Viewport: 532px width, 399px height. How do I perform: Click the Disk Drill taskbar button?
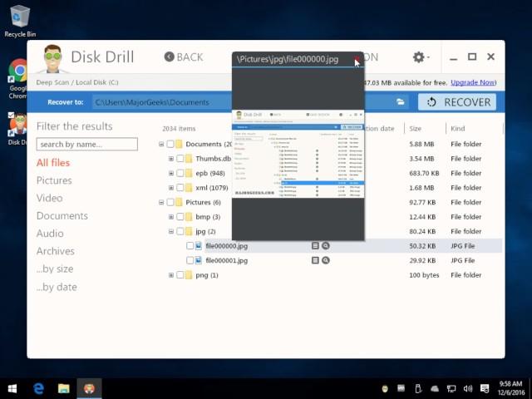tap(89, 388)
